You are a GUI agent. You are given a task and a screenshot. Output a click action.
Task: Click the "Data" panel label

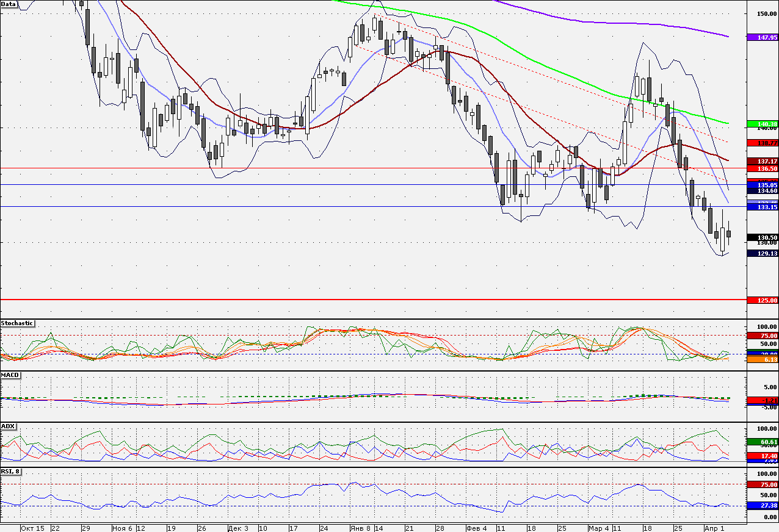[9, 4]
